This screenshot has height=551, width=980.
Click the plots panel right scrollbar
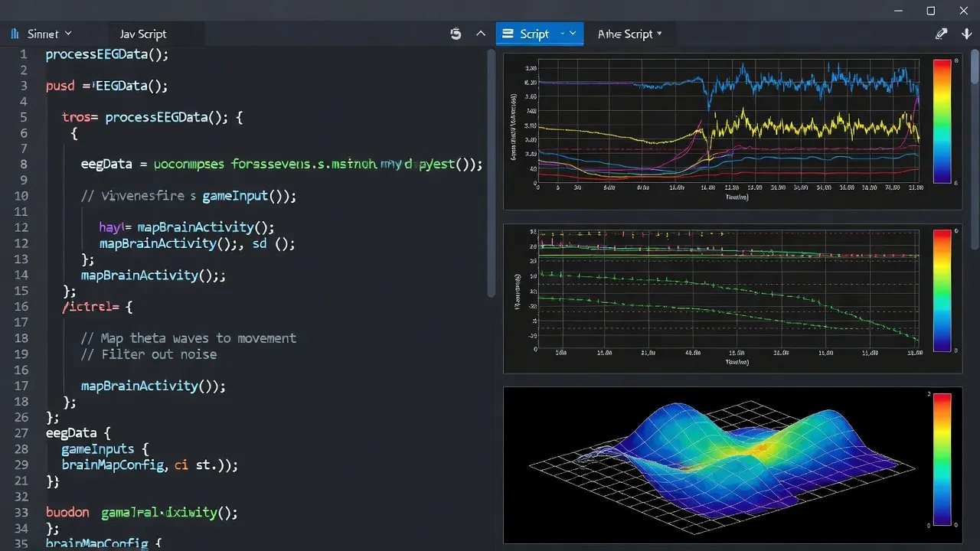(x=974, y=153)
